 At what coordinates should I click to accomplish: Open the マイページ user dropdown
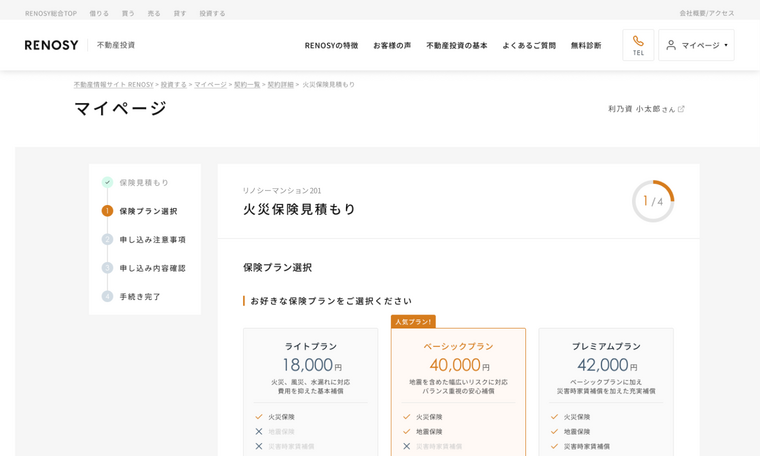point(696,45)
